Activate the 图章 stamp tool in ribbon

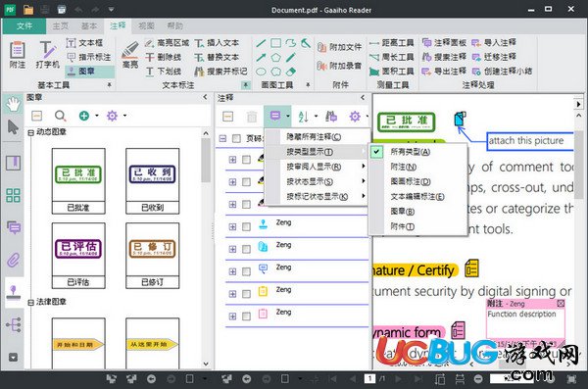click(89, 71)
